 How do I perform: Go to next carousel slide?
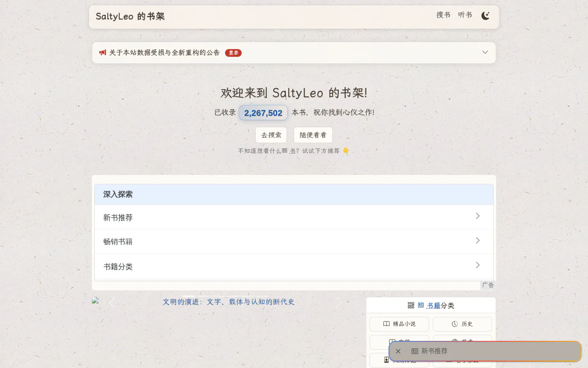click(x=339, y=302)
